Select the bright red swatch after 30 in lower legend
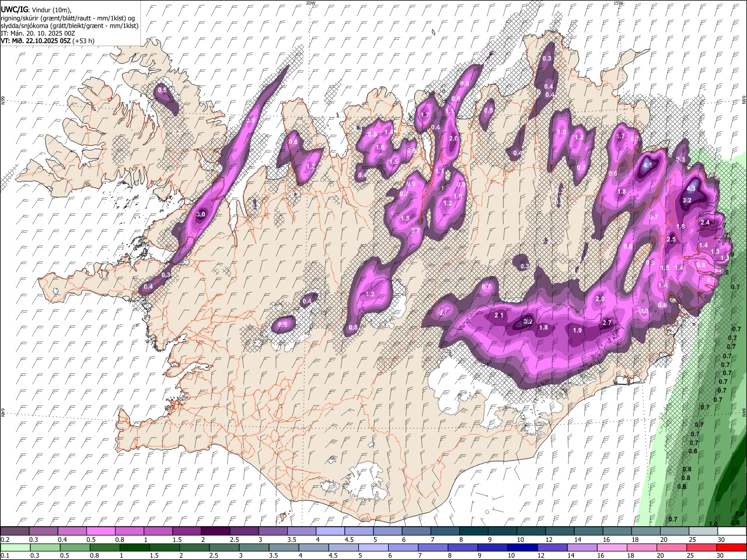This screenshot has width=747, height=560. point(731,547)
